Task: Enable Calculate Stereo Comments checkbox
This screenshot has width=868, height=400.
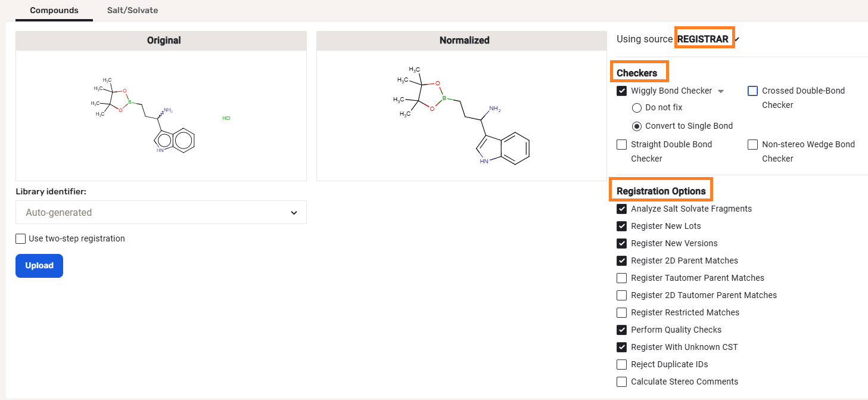Action: (x=622, y=382)
